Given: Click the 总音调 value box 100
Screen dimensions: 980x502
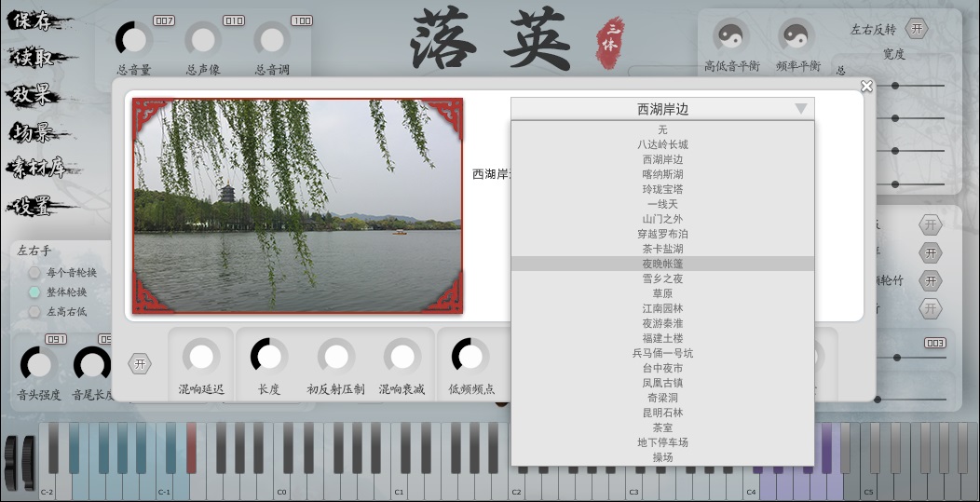Looking at the screenshot, I should coord(301,20).
